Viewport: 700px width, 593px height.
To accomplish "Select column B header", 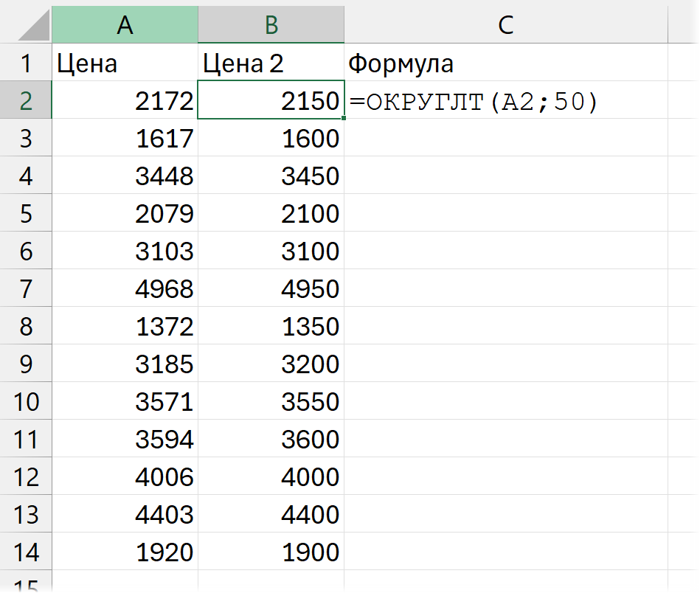I will point(271,25).
